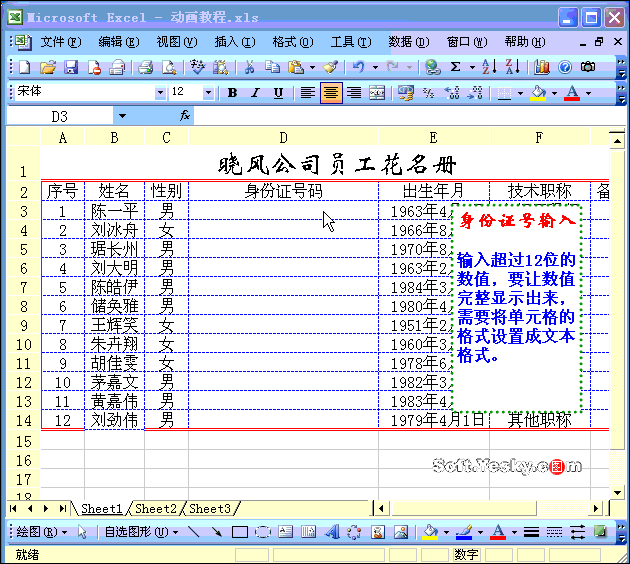Insert a Text Box from Drawing toolbar
This screenshot has height=564, width=630.
click(286, 532)
